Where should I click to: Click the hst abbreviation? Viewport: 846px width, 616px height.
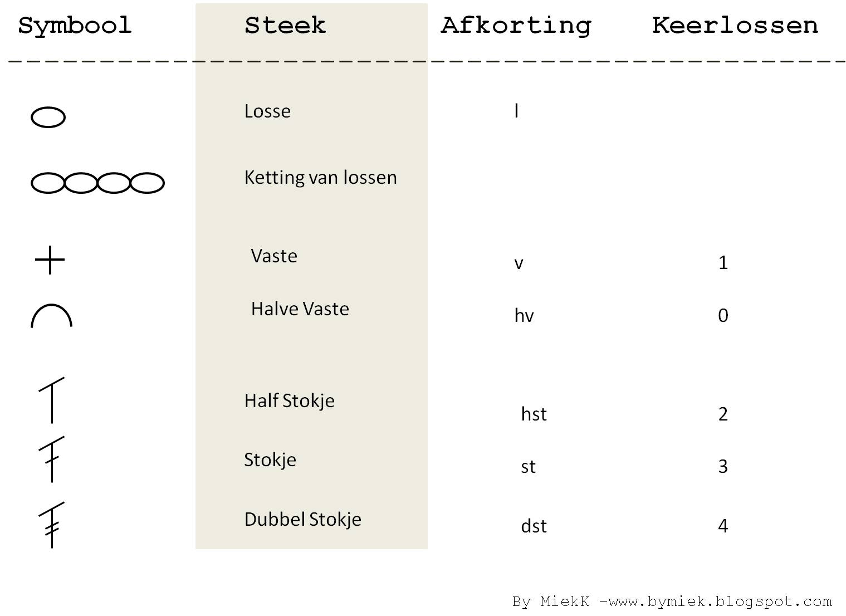534,414
